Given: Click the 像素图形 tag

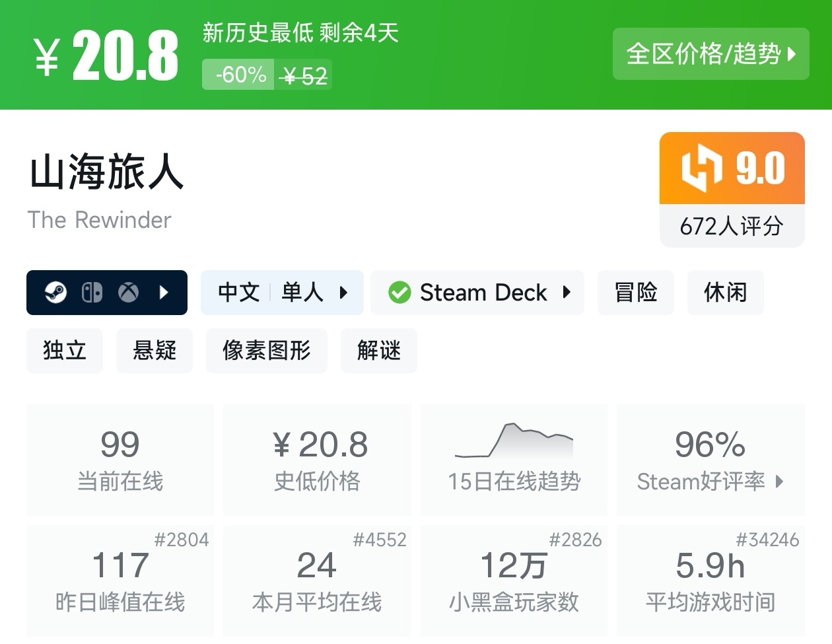Looking at the screenshot, I should [266, 351].
